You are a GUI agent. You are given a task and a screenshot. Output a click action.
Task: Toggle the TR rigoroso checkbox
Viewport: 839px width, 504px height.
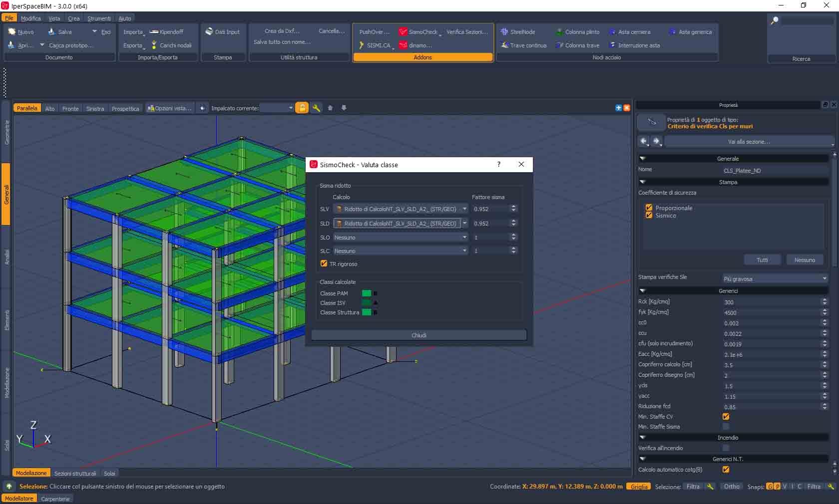(x=324, y=263)
